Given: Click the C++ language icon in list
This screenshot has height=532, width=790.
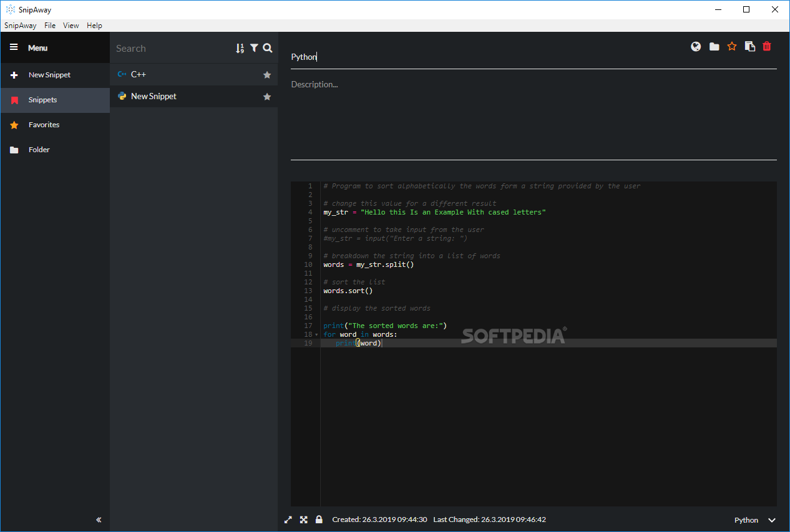Looking at the screenshot, I should coord(122,74).
